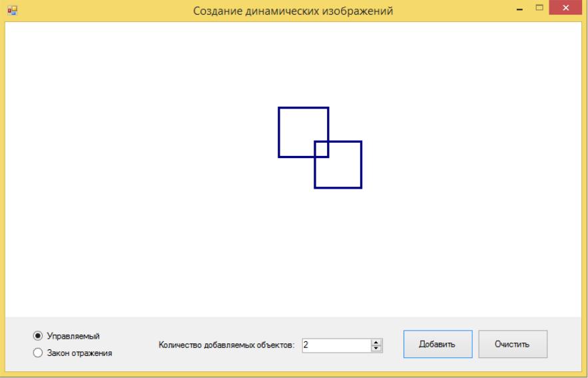Increase object count with up arrow
Screen dimensions: 588x378
376,342
